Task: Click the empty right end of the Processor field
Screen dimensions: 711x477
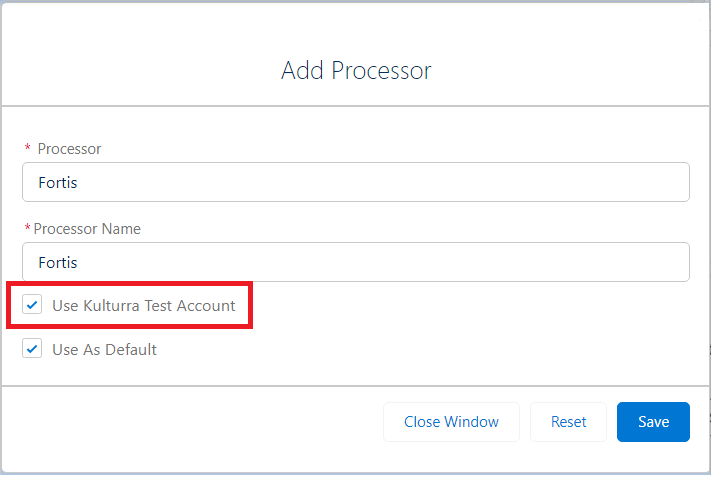Action: (x=660, y=182)
